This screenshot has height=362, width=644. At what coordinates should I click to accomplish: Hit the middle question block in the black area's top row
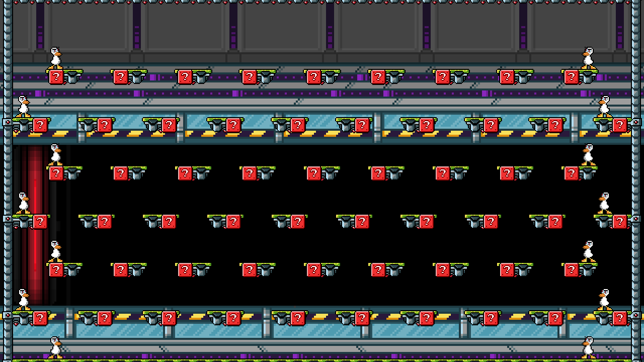pyautogui.click(x=313, y=173)
